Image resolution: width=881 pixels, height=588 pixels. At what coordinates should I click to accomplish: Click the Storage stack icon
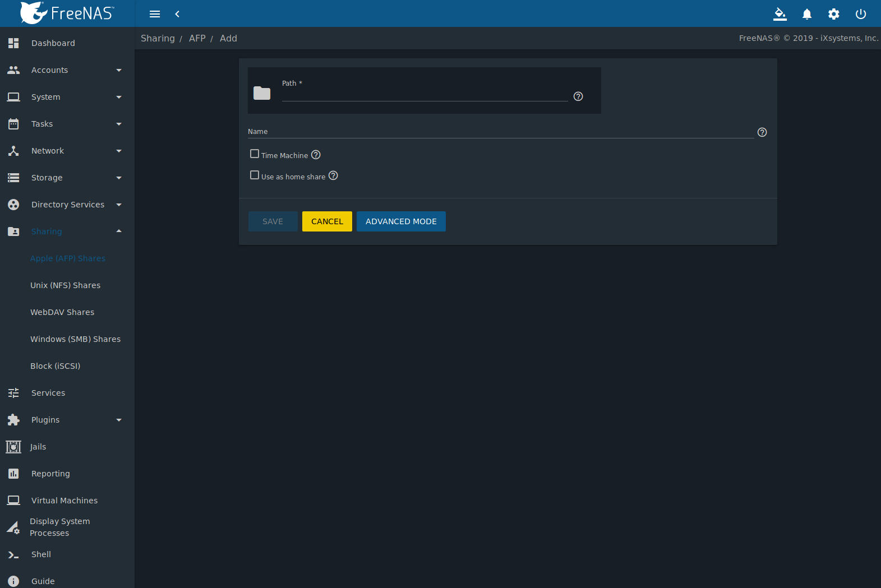[13, 178]
